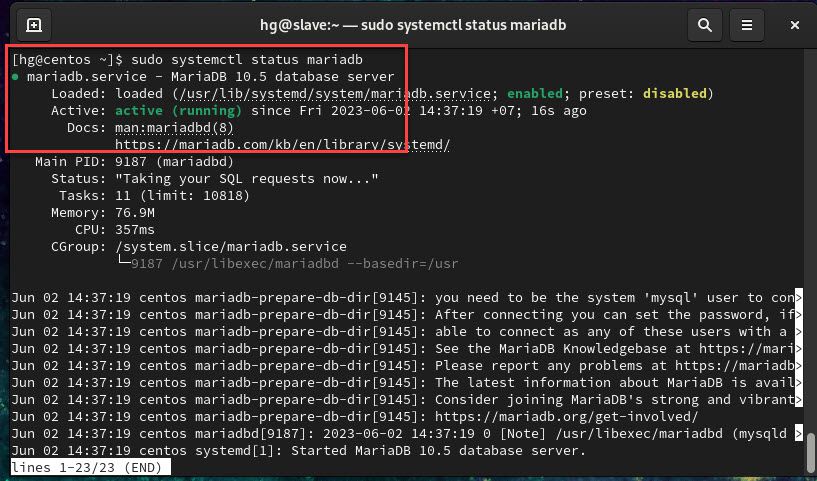This screenshot has height=481, width=817.
Task: Click the 'Tasks: 11 (limit: 10818)' line
Action: tap(154, 195)
